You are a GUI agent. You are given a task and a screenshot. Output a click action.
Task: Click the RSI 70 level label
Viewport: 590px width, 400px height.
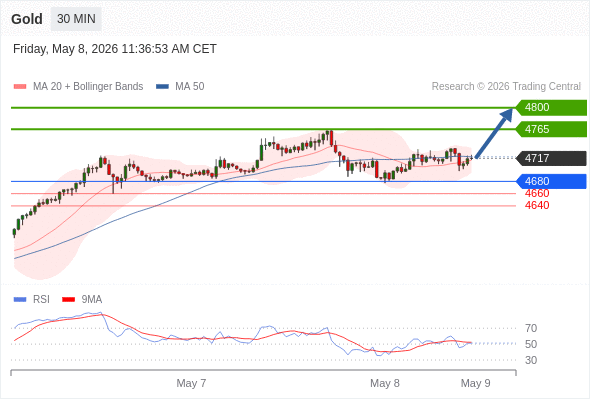[x=531, y=328]
